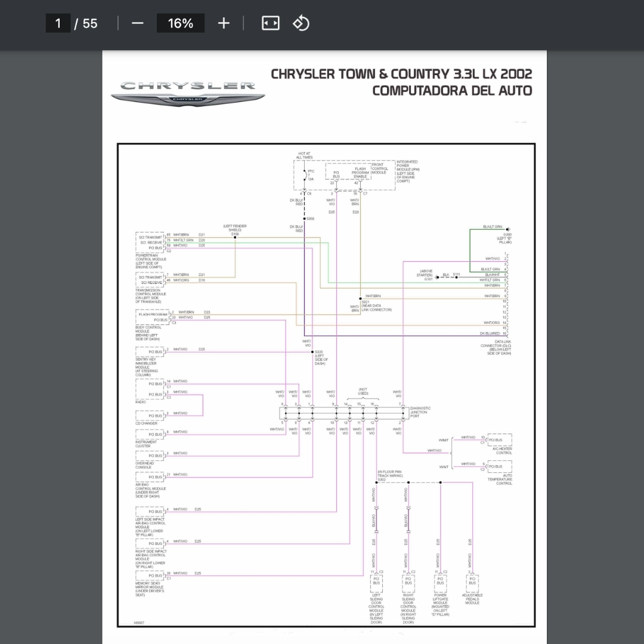Click the total page count 55

click(x=90, y=23)
